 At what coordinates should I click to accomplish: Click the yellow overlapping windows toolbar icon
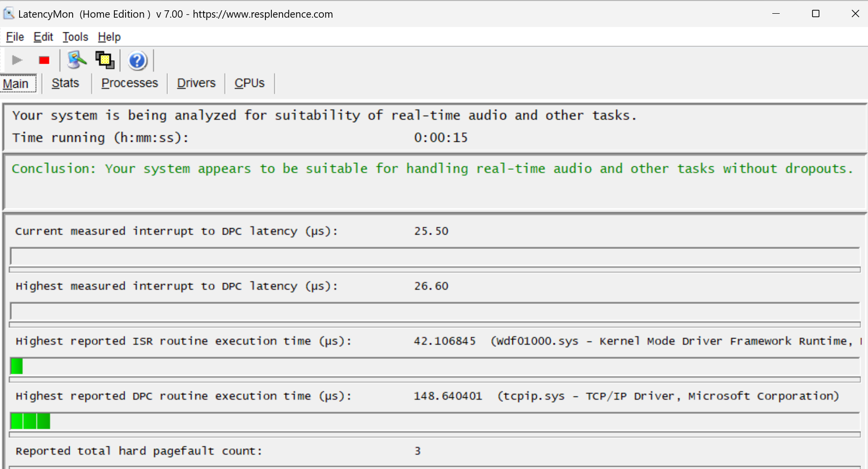coord(105,60)
